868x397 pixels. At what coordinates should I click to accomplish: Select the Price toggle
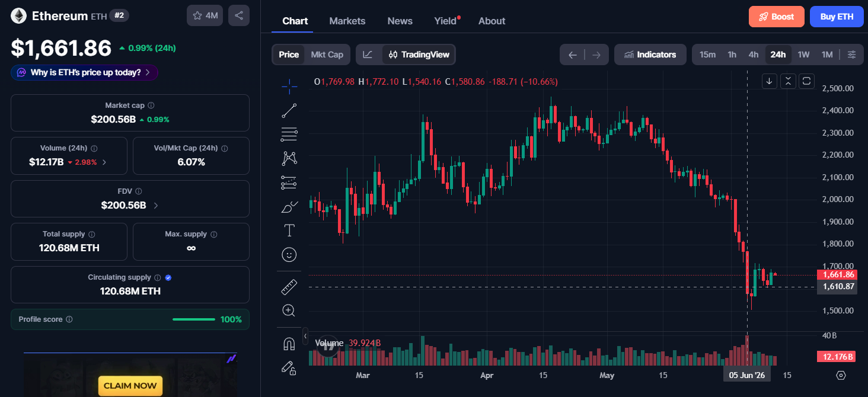(x=289, y=55)
